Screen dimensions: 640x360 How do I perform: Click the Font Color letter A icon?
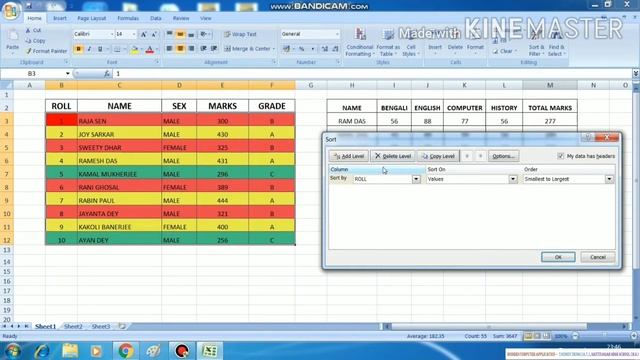(149, 50)
